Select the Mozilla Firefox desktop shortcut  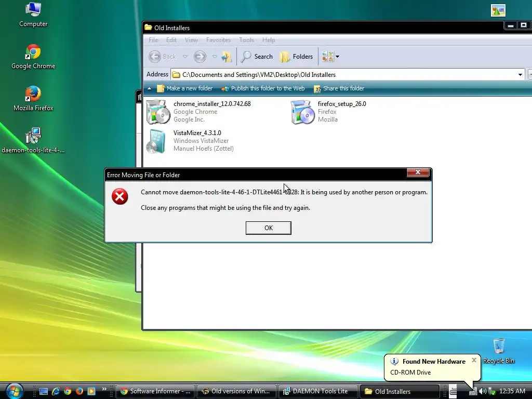(x=33, y=99)
